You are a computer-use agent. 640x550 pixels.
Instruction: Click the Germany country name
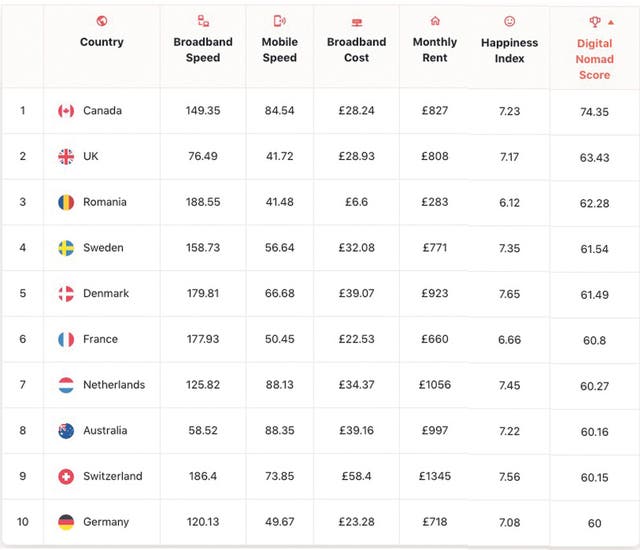pos(106,522)
